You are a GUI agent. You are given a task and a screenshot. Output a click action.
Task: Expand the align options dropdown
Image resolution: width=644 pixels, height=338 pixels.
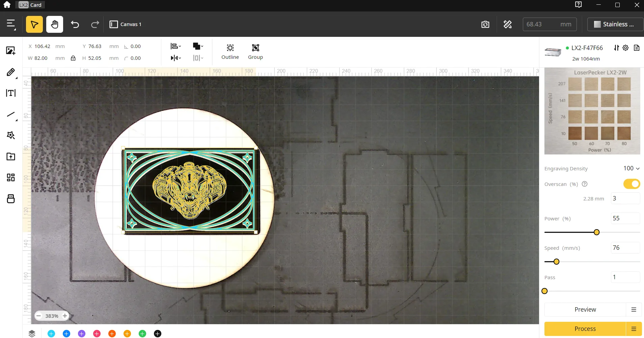176,46
